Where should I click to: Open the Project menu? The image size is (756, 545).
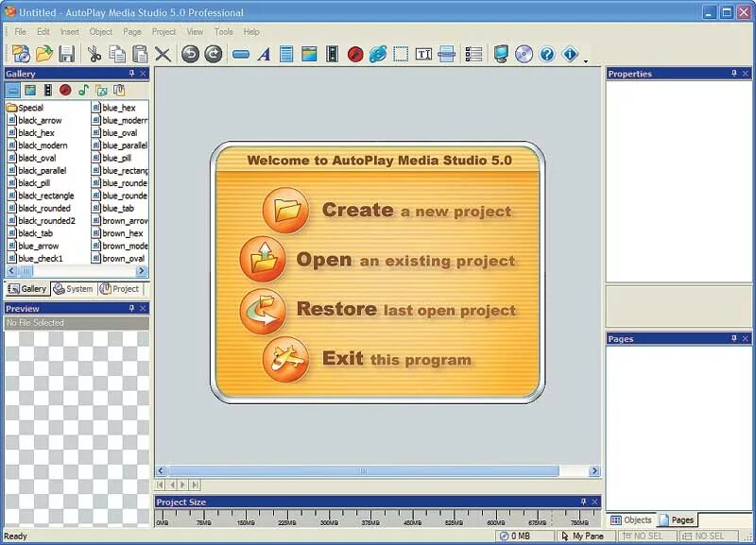click(x=163, y=32)
